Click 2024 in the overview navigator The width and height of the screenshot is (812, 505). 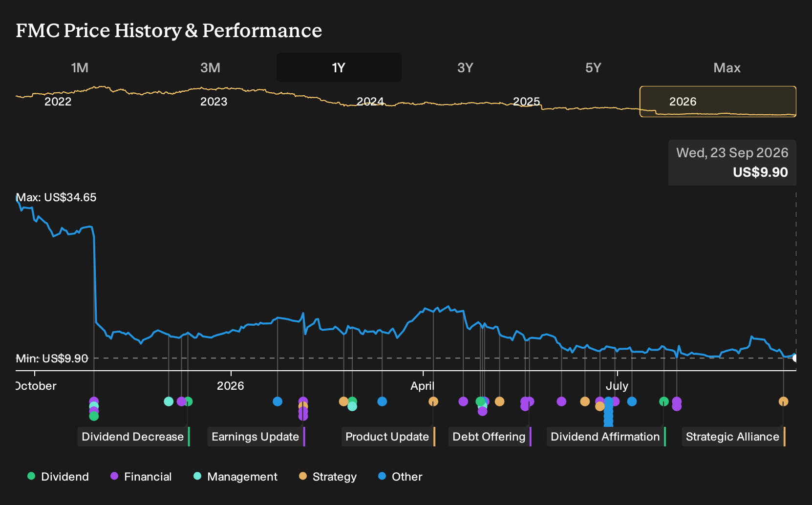tap(370, 102)
